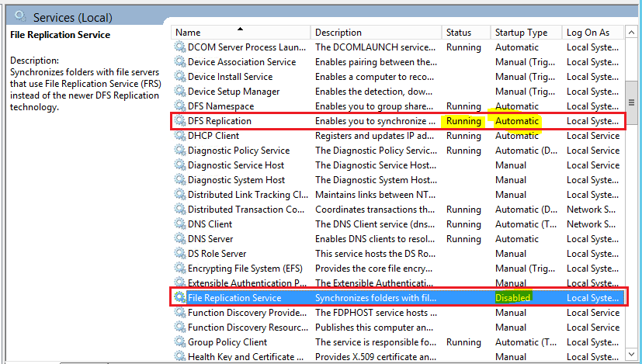Select the Diagnostic Service Host name

click(x=236, y=165)
